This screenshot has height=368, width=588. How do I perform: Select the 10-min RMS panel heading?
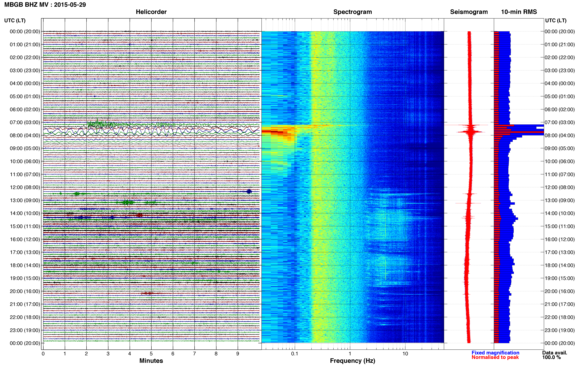click(x=519, y=12)
